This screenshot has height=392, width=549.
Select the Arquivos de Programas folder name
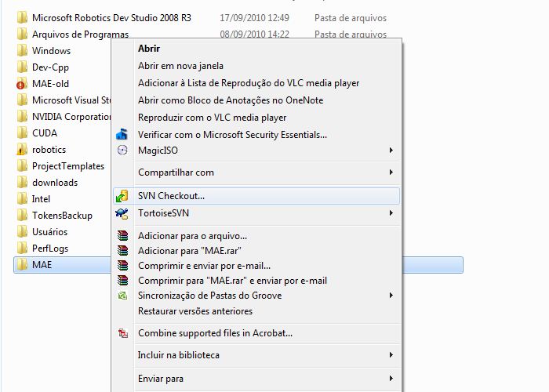[80, 34]
